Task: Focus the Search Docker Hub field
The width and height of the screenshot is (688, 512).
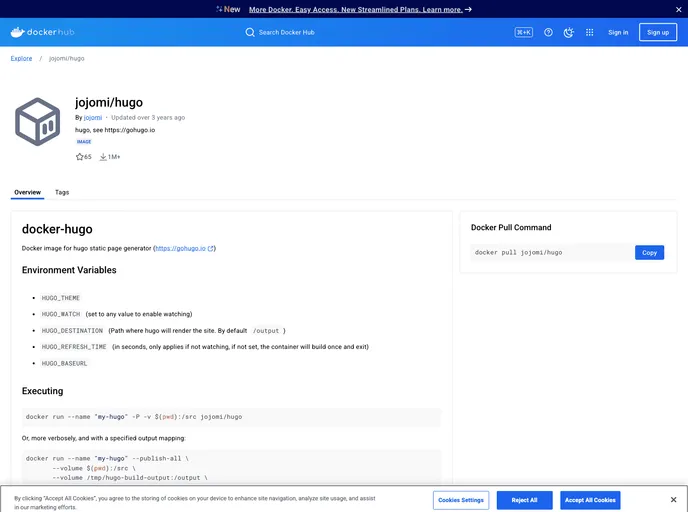Action: coord(287,32)
